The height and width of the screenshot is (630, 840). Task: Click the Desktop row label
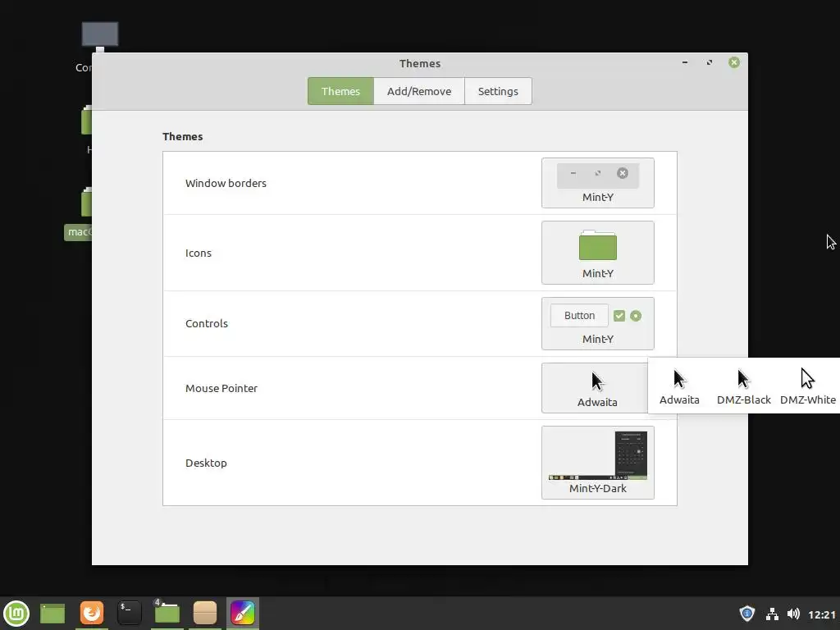click(x=206, y=463)
